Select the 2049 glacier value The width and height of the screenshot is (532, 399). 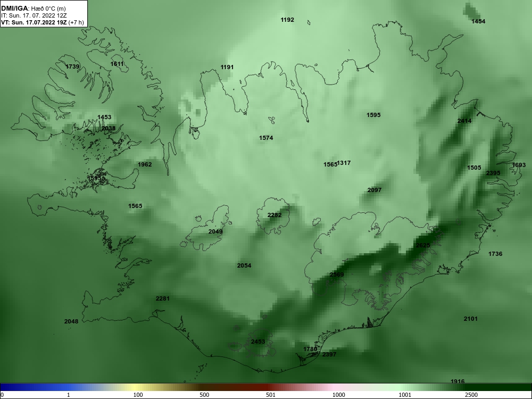pyautogui.click(x=215, y=232)
